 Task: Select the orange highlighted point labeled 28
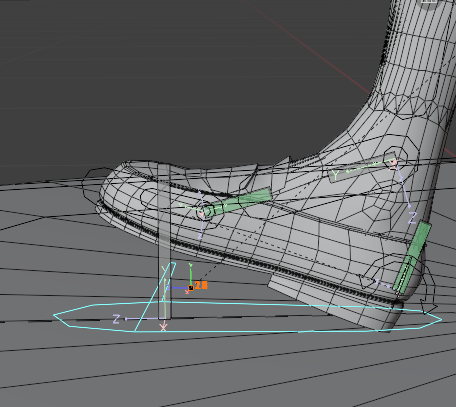pos(191,287)
